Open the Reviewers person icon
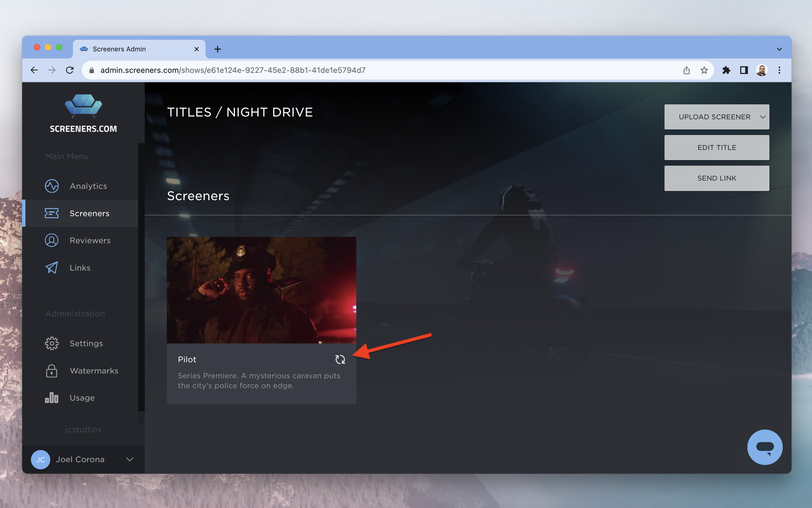Screen dimensions: 812x508 (x=51, y=240)
